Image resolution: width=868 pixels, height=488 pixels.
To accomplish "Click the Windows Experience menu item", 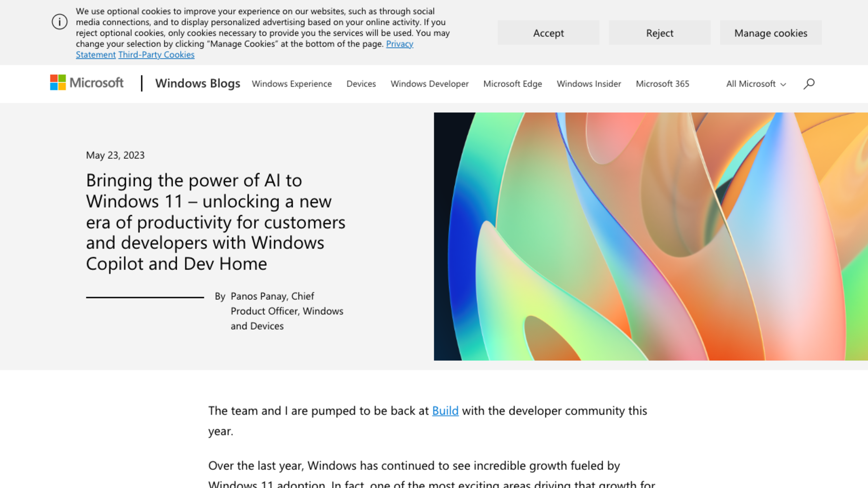I will (292, 83).
